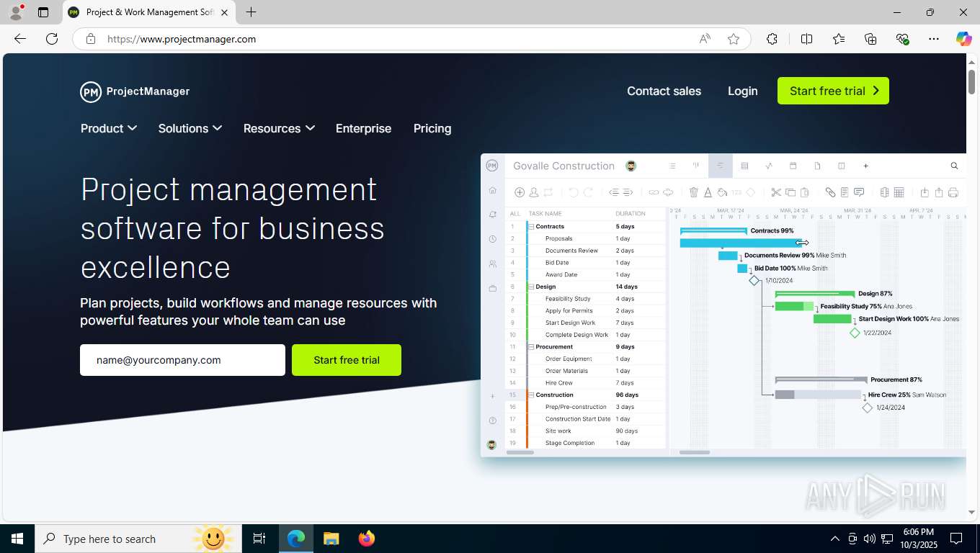Viewport: 980px width, 553px height.
Task: Open Split screen view
Action: [x=806, y=39]
